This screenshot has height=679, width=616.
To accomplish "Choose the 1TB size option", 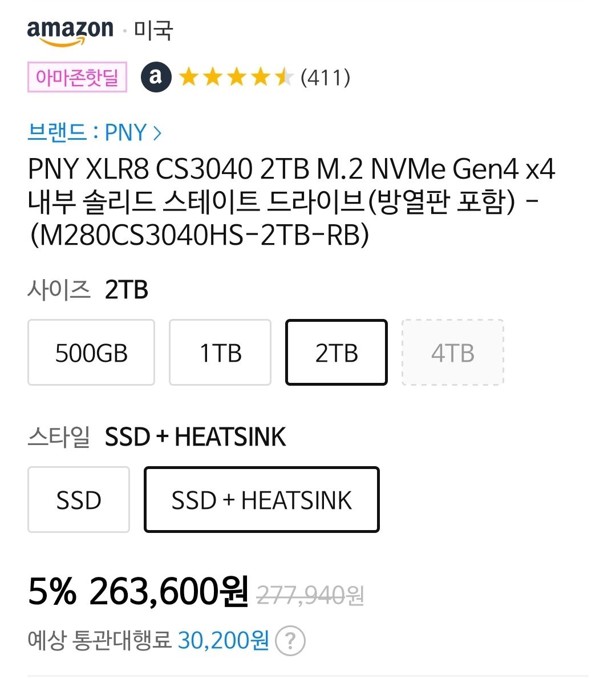I will pyautogui.click(x=220, y=353).
